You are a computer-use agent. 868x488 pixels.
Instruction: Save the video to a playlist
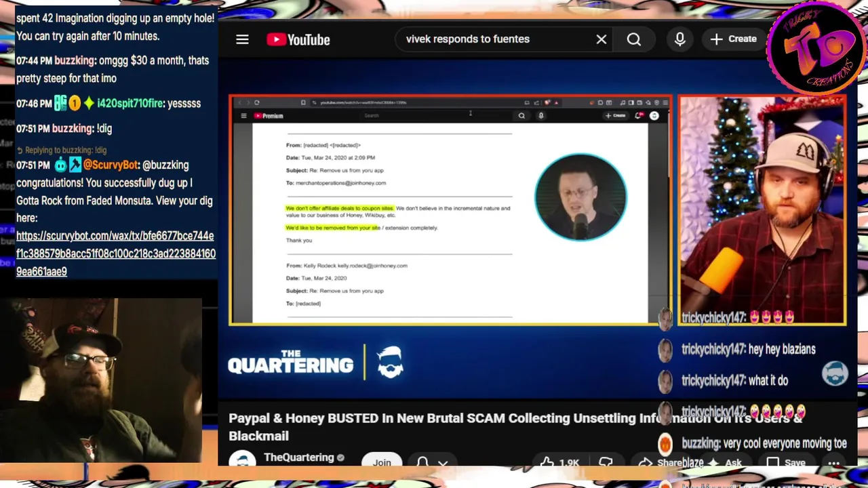tap(786, 463)
